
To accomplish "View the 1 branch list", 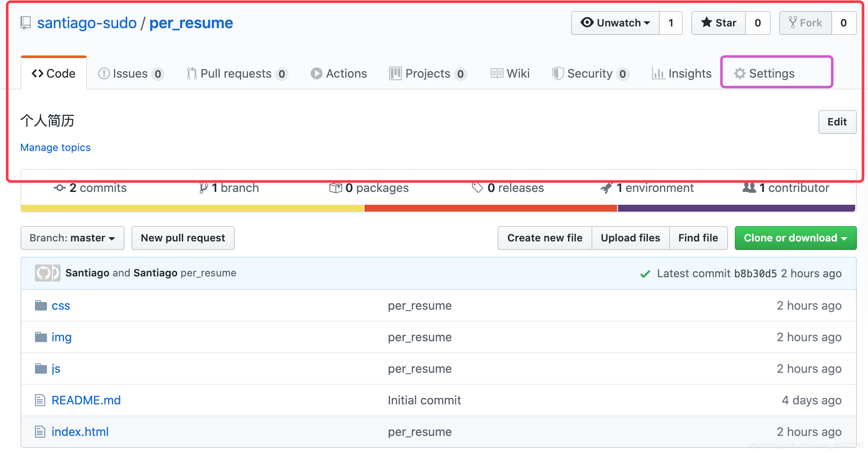I will [229, 188].
